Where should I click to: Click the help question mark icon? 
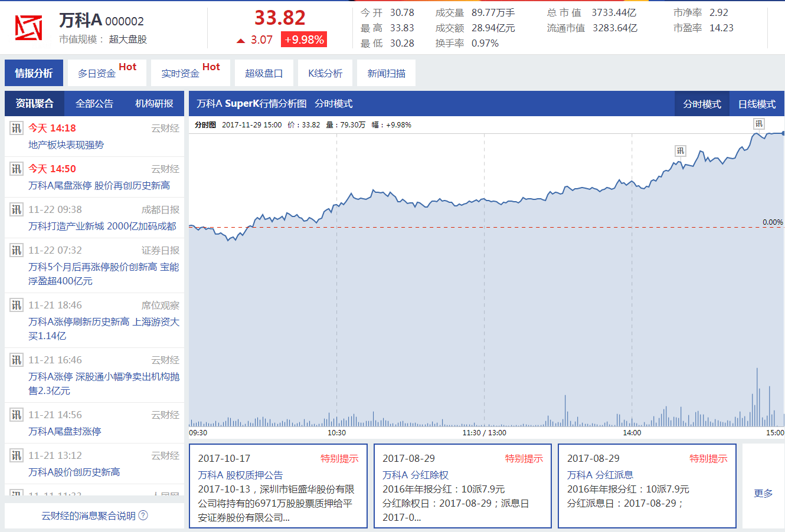coord(143,515)
